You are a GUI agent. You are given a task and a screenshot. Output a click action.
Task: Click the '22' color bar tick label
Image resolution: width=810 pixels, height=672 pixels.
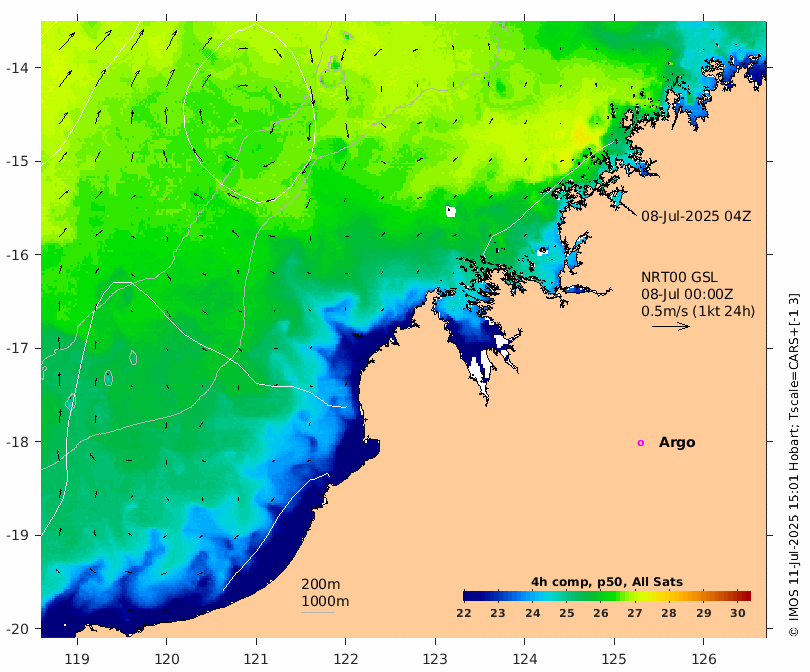coord(464,613)
